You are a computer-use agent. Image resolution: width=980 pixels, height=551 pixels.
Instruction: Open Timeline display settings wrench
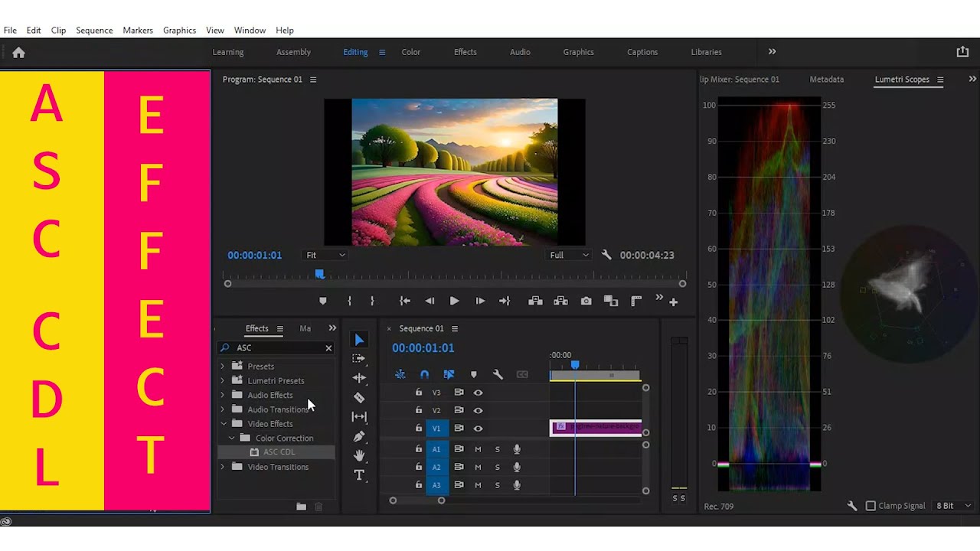tap(498, 374)
